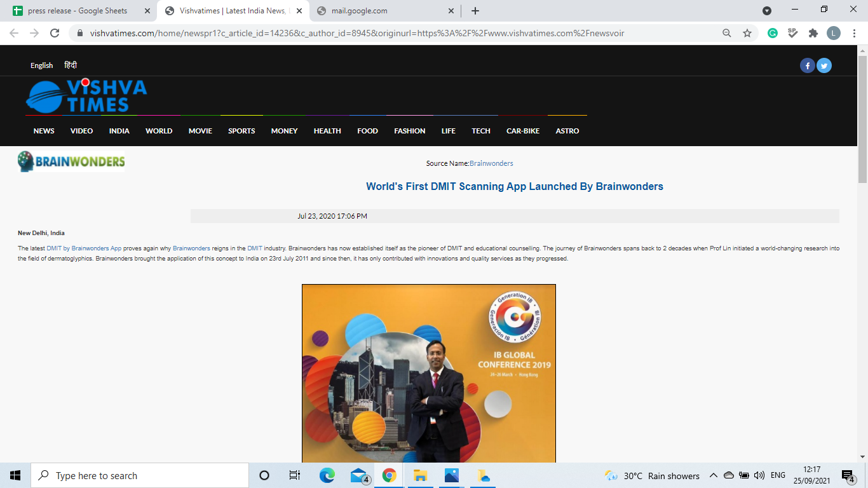
Task: Open the SPORTS menu item
Action: click(241, 131)
